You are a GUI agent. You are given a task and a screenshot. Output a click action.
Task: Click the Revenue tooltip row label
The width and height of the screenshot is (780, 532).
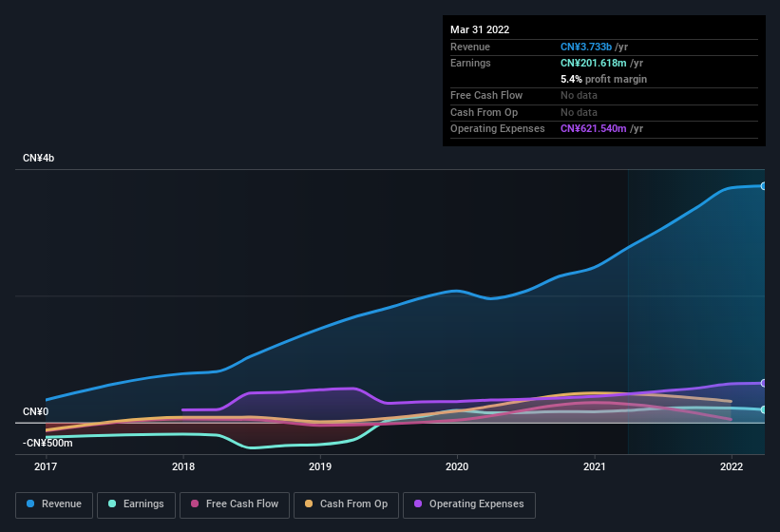(x=470, y=47)
